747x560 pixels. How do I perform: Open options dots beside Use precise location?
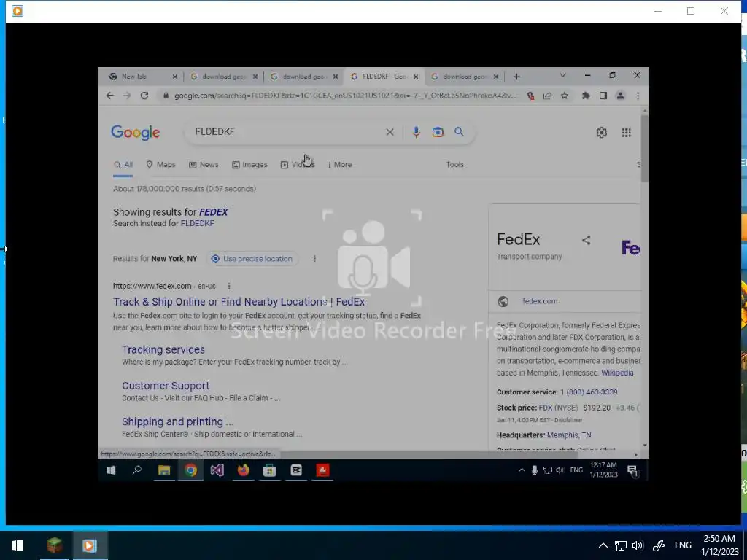[x=314, y=259]
